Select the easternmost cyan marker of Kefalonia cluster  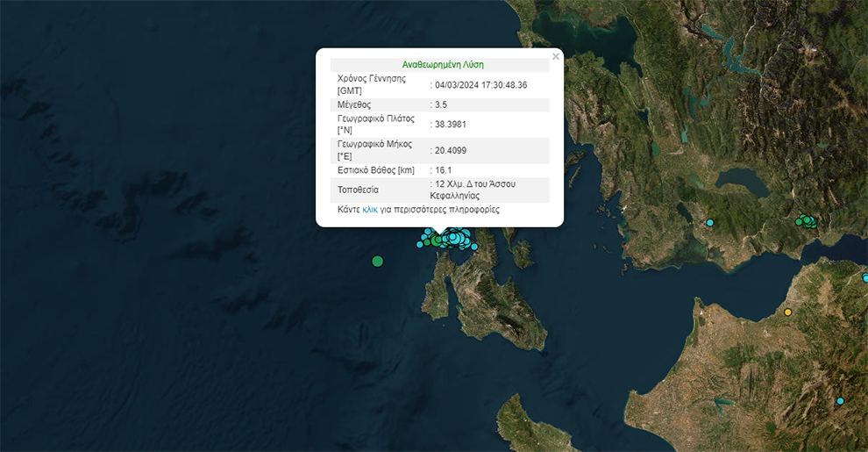pyautogui.click(x=474, y=247)
